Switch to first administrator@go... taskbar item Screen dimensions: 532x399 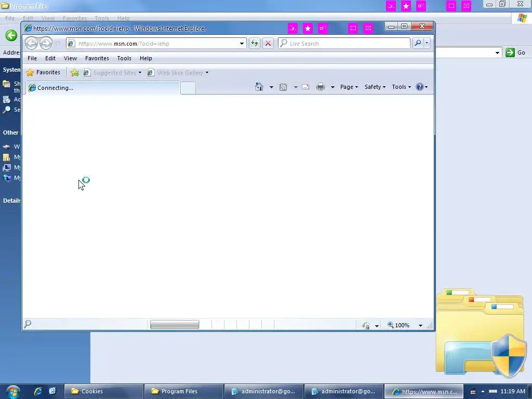263,391
